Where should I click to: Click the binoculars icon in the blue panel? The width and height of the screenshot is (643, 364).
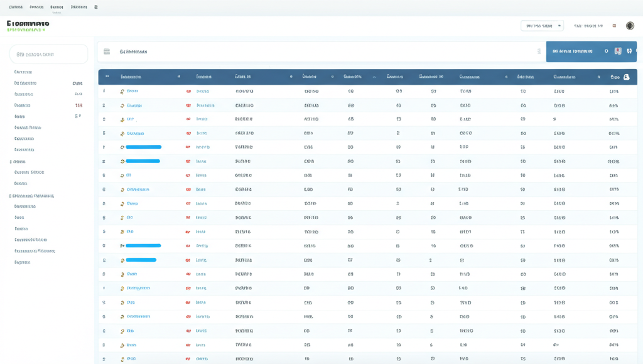click(629, 51)
